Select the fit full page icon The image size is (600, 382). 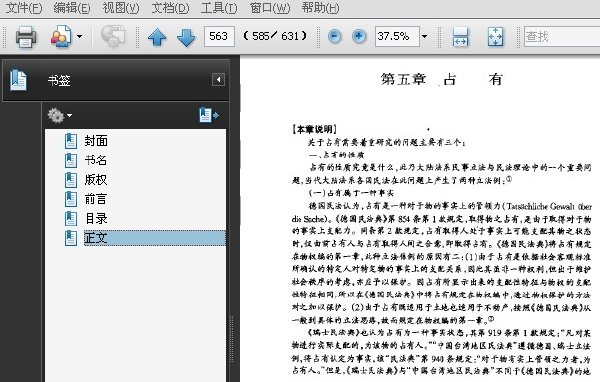pyautogui.click(x=495, y=37)
